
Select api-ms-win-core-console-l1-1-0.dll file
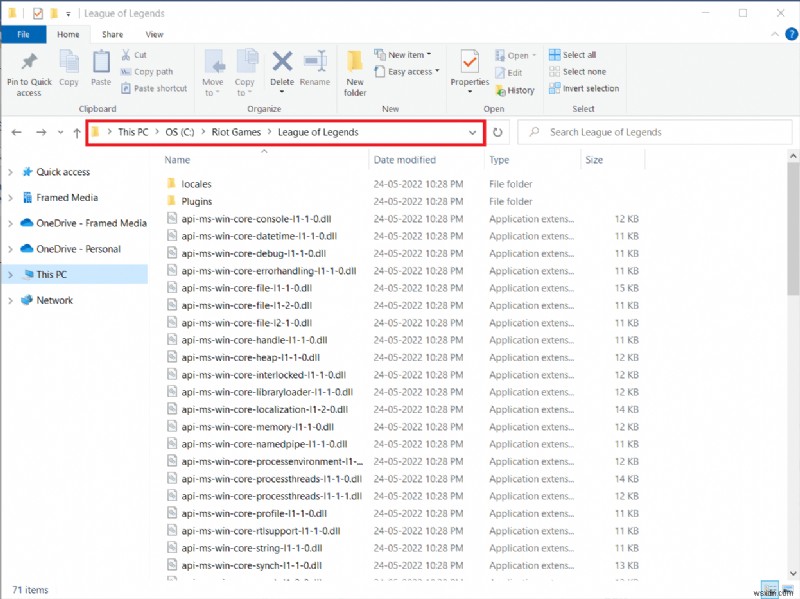point(256,218)
